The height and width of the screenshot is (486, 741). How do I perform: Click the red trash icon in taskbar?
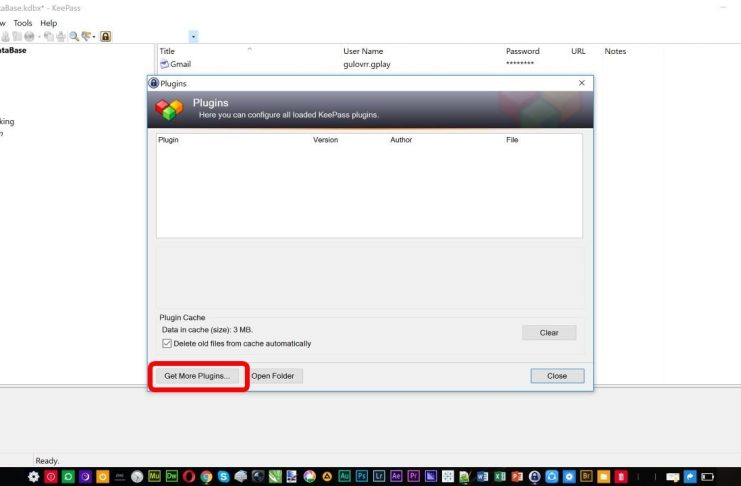tap(621, 477)
